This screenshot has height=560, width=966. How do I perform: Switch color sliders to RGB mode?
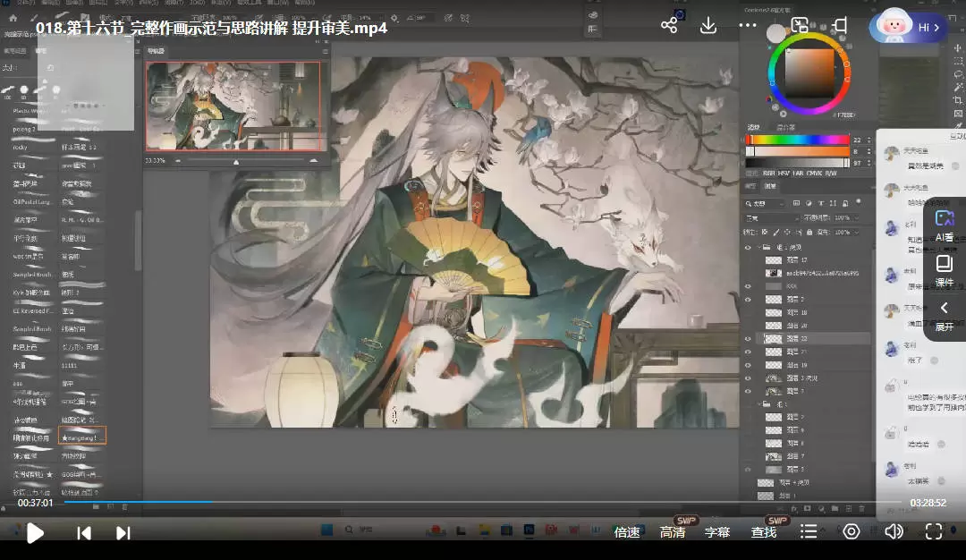click(x=769, y=174)
